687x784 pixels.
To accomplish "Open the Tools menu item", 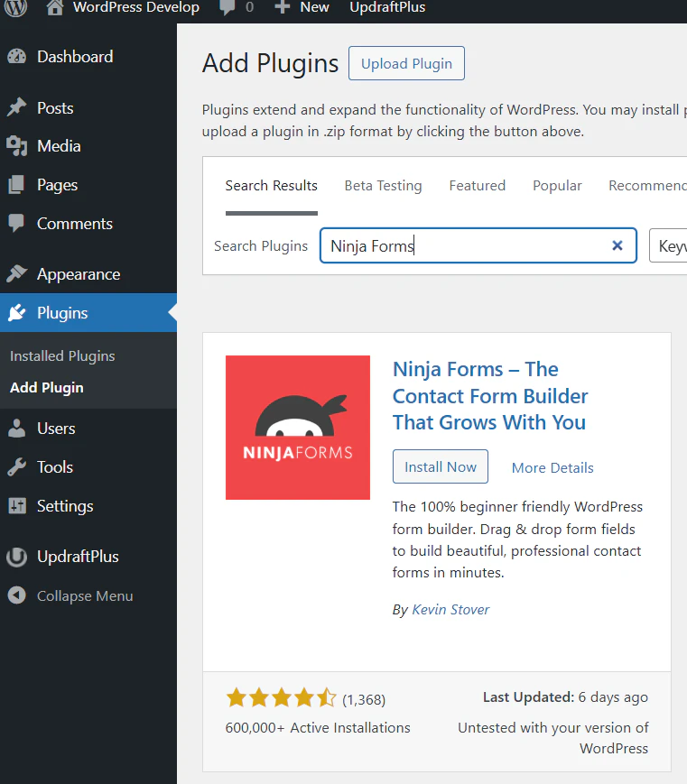I will point(55,467).
